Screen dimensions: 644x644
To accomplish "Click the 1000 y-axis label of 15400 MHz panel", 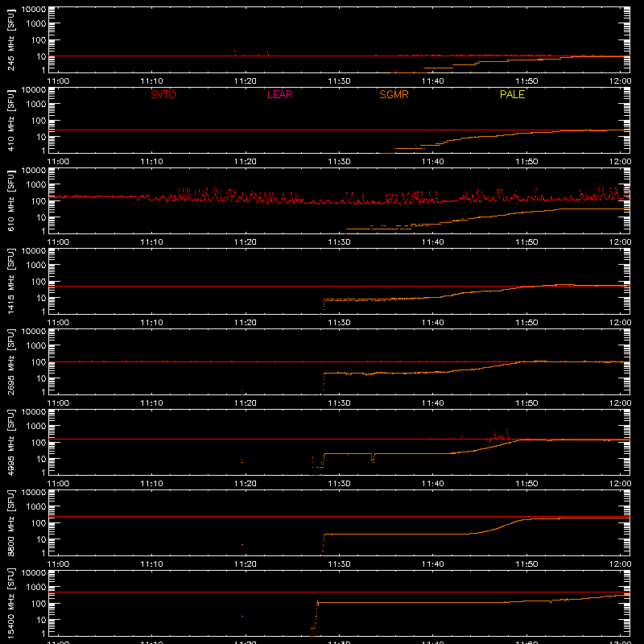I will pos(36,588).
